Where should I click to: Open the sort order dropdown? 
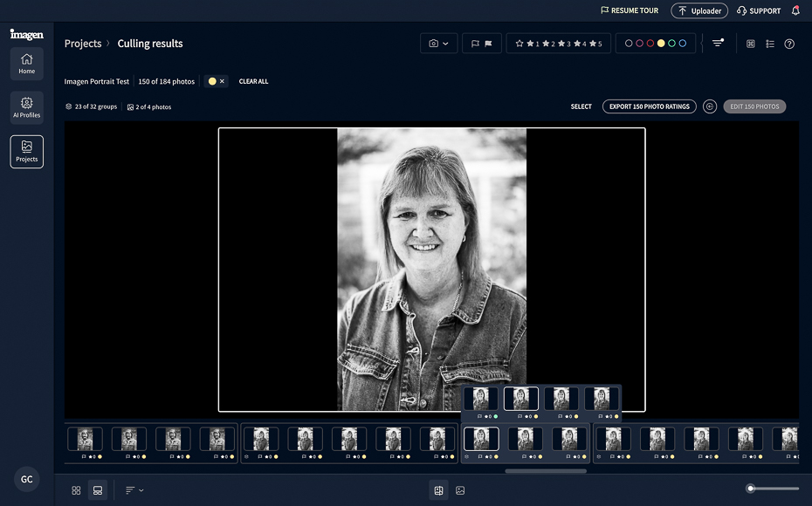click(134, 490)
